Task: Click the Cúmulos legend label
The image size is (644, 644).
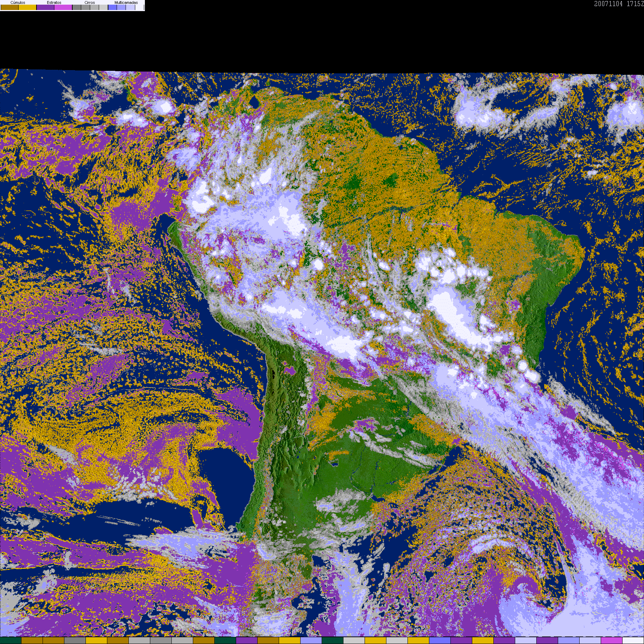Action: [18, 3]
